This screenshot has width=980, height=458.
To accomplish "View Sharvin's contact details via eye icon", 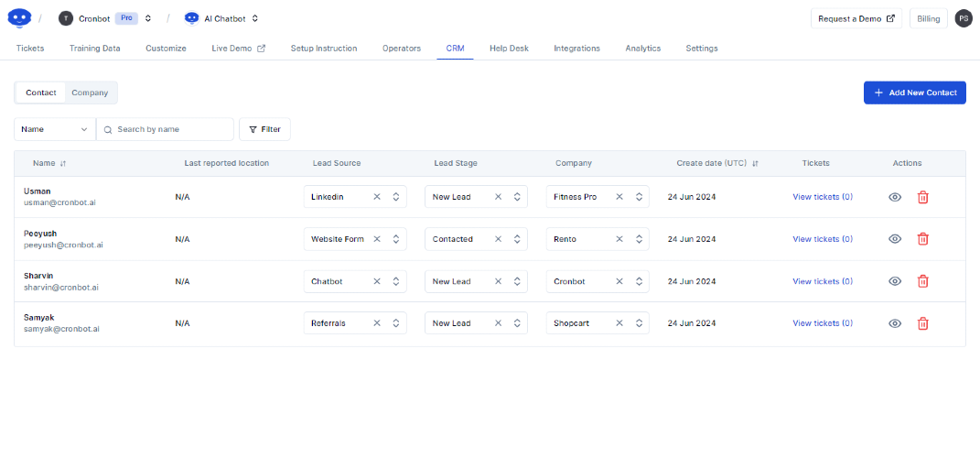I will 895,281.
